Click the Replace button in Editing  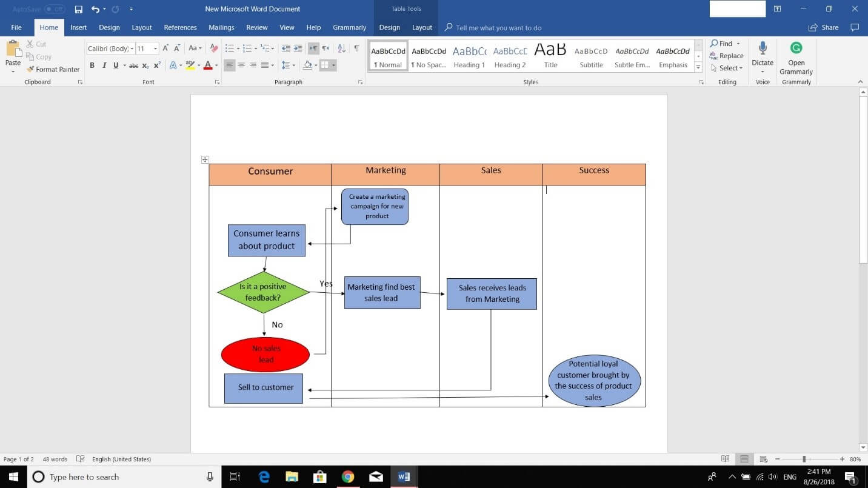pos(726,56)
